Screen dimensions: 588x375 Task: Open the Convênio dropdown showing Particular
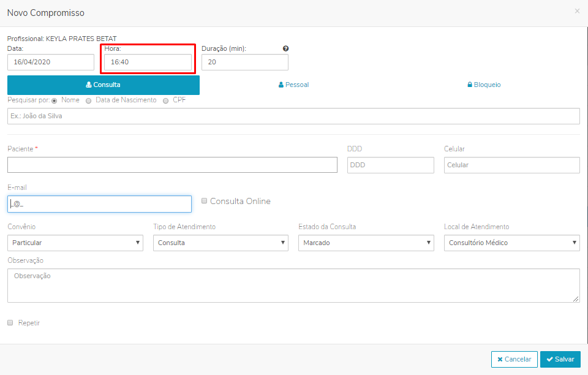[75, 243]
